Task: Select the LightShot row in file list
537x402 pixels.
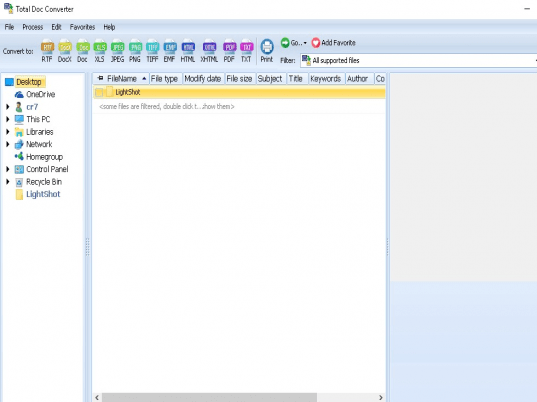Action: pyautogui.click(x=239, y=92)
